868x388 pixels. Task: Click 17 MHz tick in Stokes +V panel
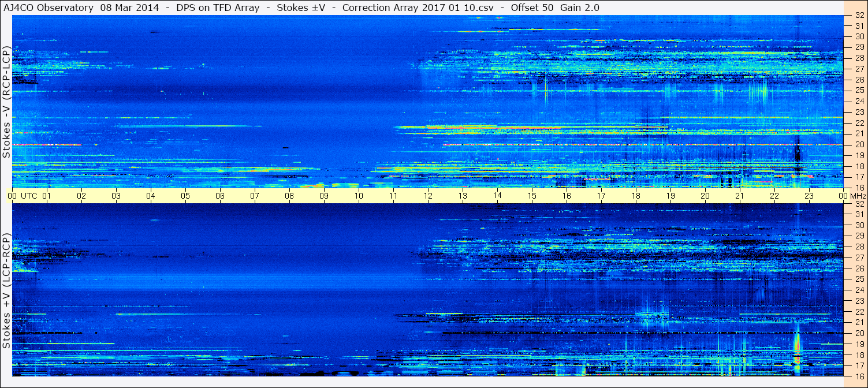point(859,365)
